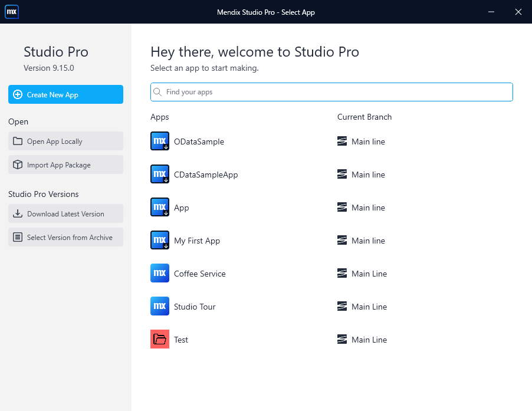
Task: Close the Select App window
Action: coord(518,12)
